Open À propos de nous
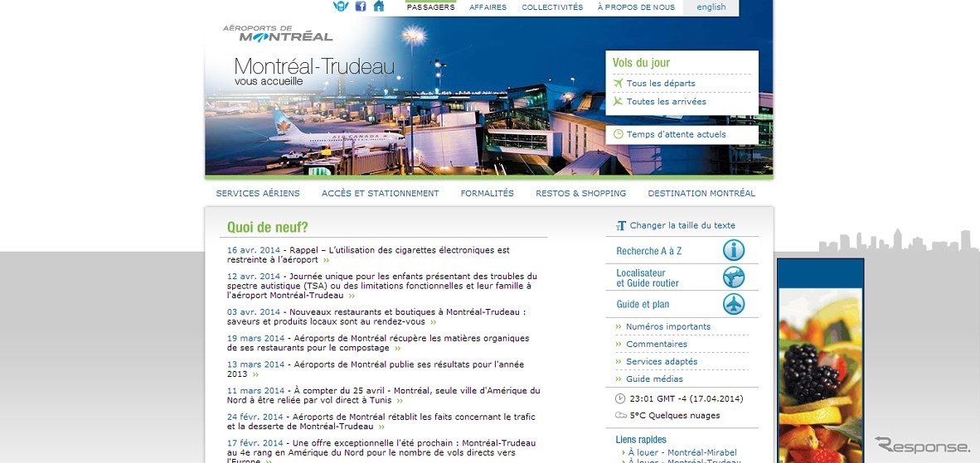980x463 pixels. click(636, 7)
